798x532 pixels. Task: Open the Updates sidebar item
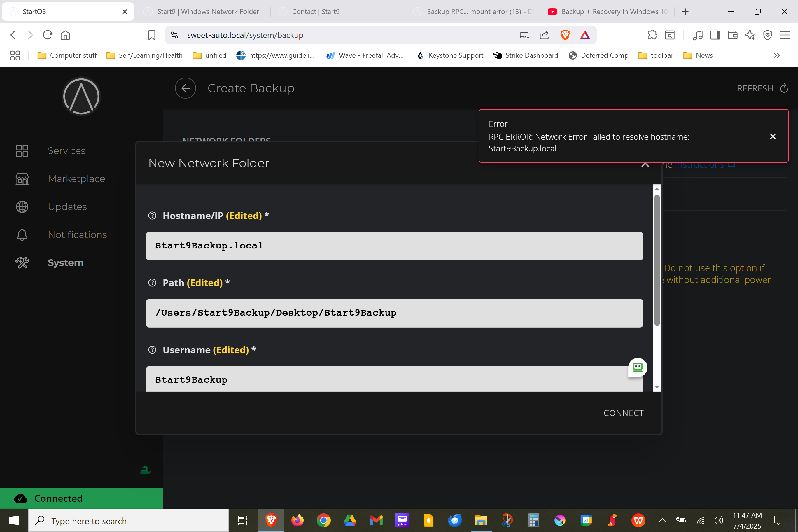[x=67, y=206]
